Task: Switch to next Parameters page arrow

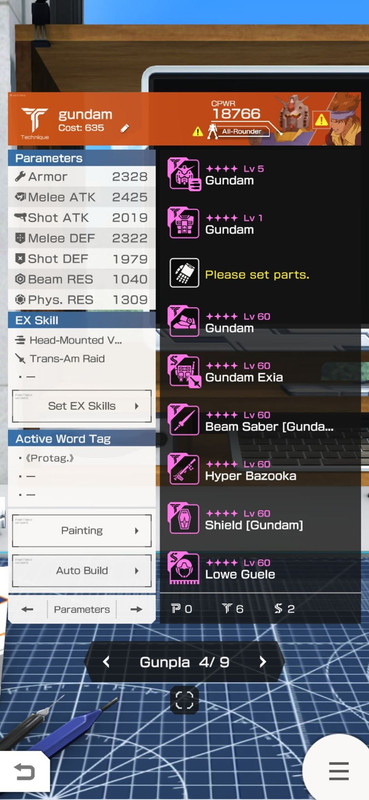Action: (136, 609)
